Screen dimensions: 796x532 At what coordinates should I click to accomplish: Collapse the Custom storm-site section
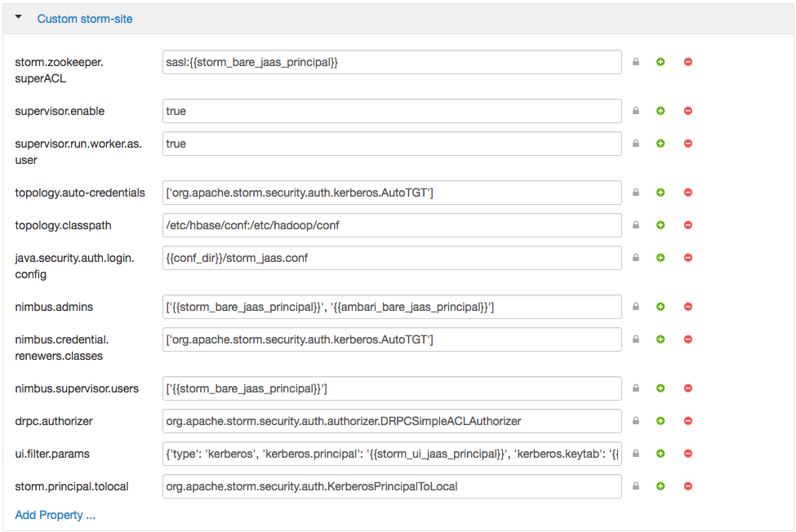tap(19, 17)
